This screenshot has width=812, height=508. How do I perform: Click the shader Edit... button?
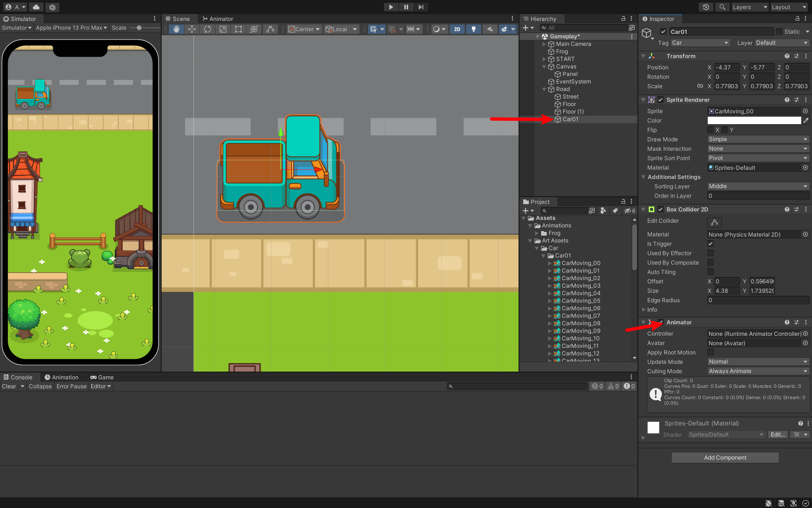(777, 435)
